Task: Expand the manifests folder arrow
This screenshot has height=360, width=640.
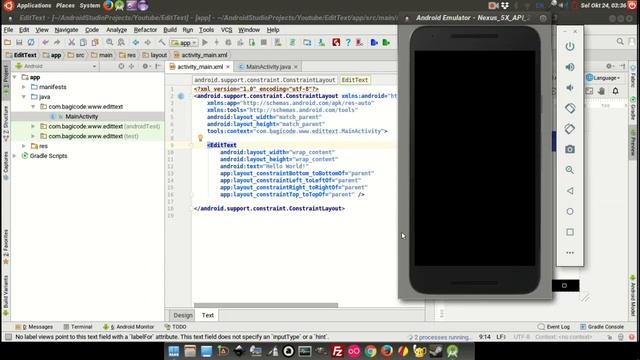Action: coord(24,87)
